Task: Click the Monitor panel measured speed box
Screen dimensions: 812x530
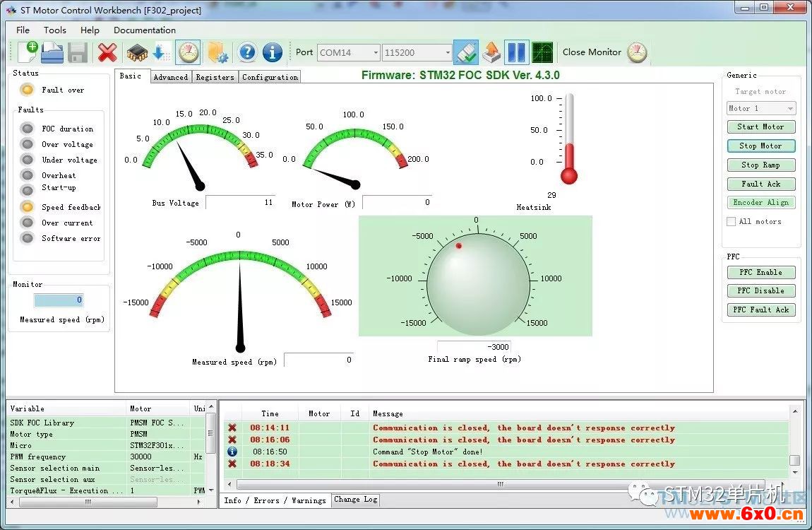Action: pyautogui.click(x=59, y=300)
